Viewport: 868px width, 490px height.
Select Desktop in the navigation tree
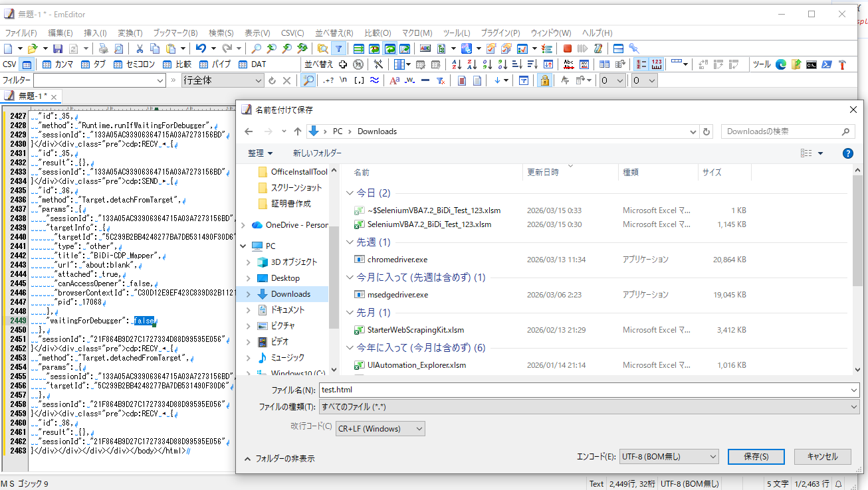285,278
